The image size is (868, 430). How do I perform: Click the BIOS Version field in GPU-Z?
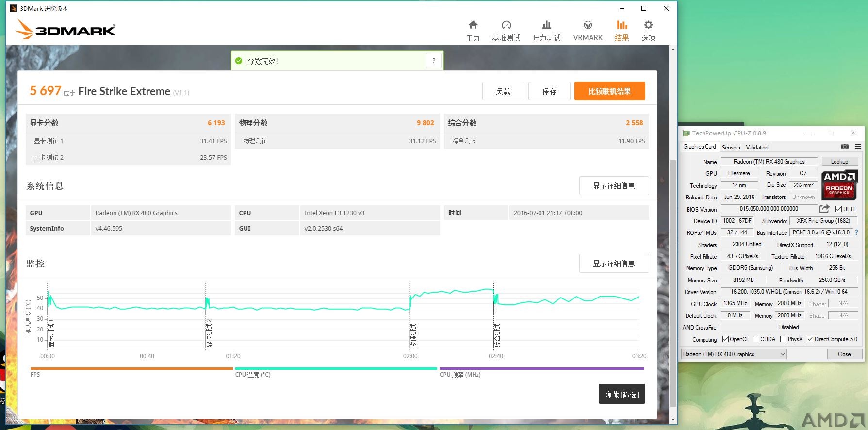pyautogui.click(x=769, y=209)
